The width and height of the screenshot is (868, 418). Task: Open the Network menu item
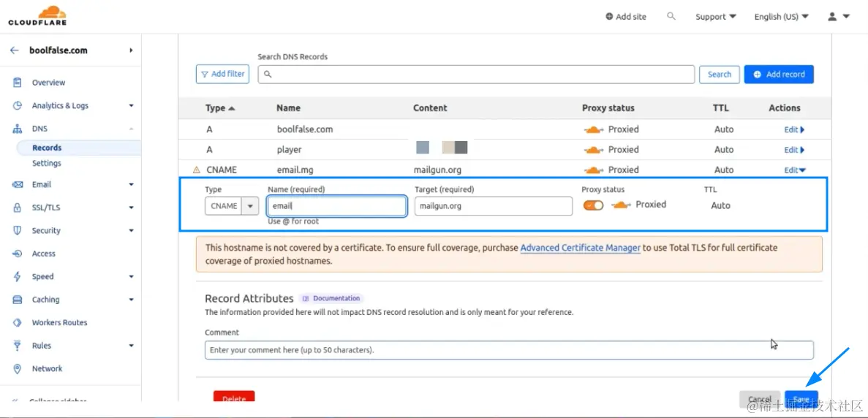pos(47,369)
